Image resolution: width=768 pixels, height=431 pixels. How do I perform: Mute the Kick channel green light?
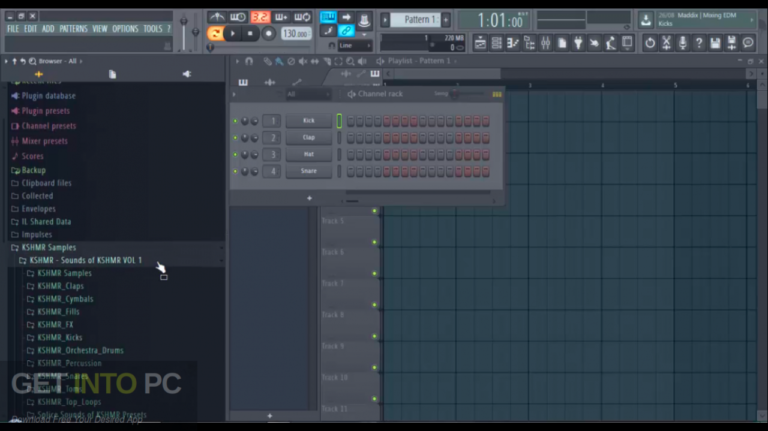tap(235, 121)
